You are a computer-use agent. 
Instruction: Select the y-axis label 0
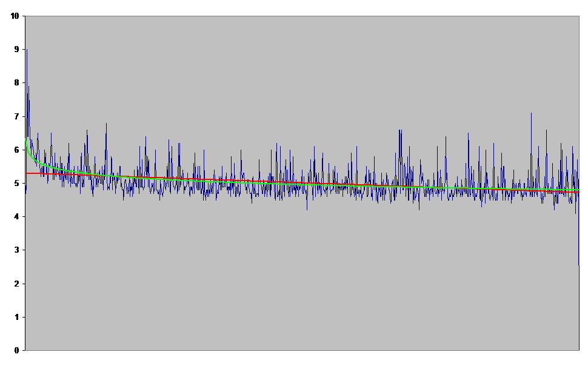[16, 351]
